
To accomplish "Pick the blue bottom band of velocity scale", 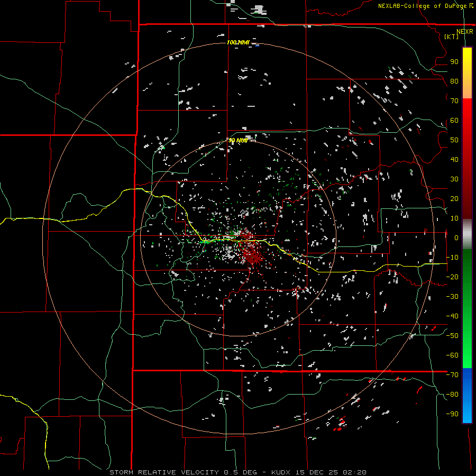I will click(467, 396).
